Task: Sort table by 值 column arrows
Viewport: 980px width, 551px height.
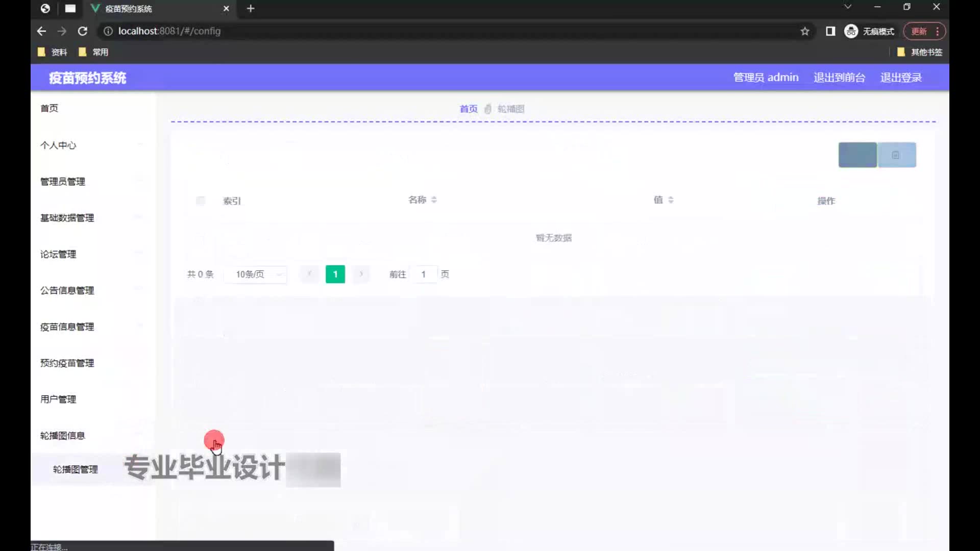Action: 671,200
